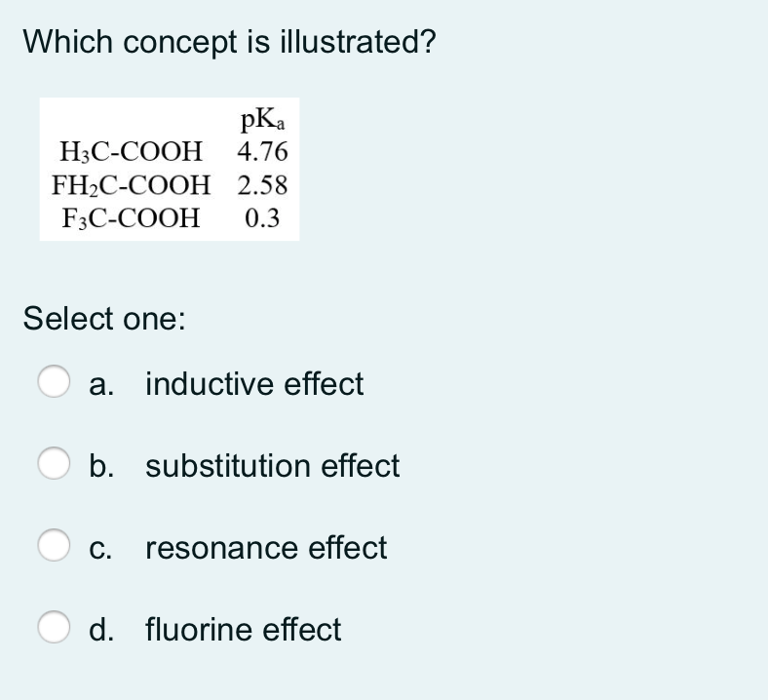
Task: Click the pKa column header
Action: point(262,120)
